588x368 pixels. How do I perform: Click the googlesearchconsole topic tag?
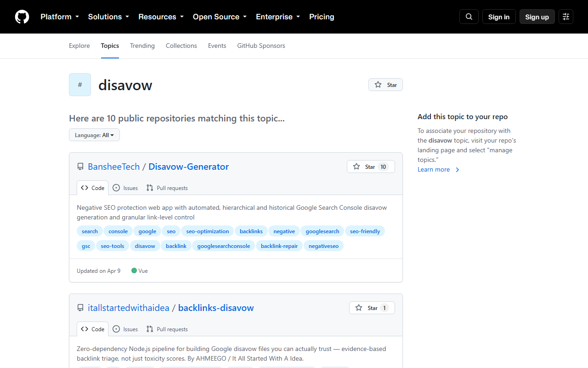click(x=224, y=246)
